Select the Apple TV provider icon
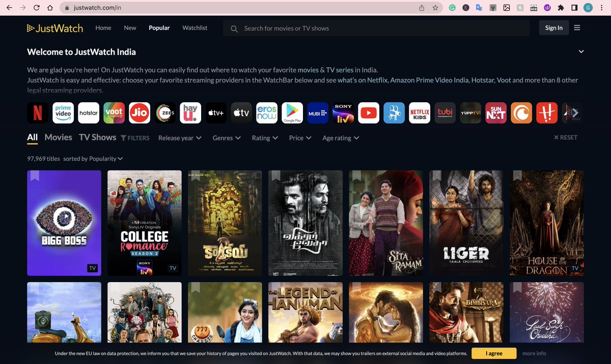This screenshot has height=364, width=611. coord(241,113)
